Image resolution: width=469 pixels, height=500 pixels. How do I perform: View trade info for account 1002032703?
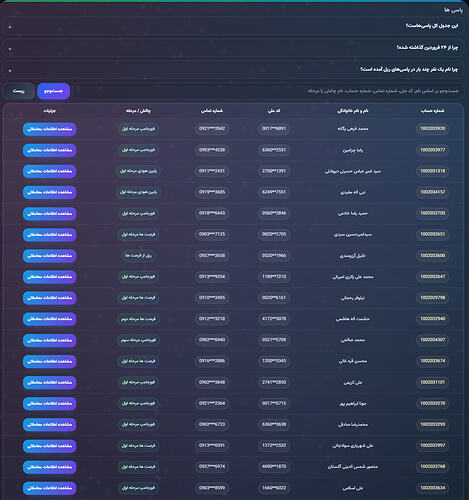pos(50,213)
